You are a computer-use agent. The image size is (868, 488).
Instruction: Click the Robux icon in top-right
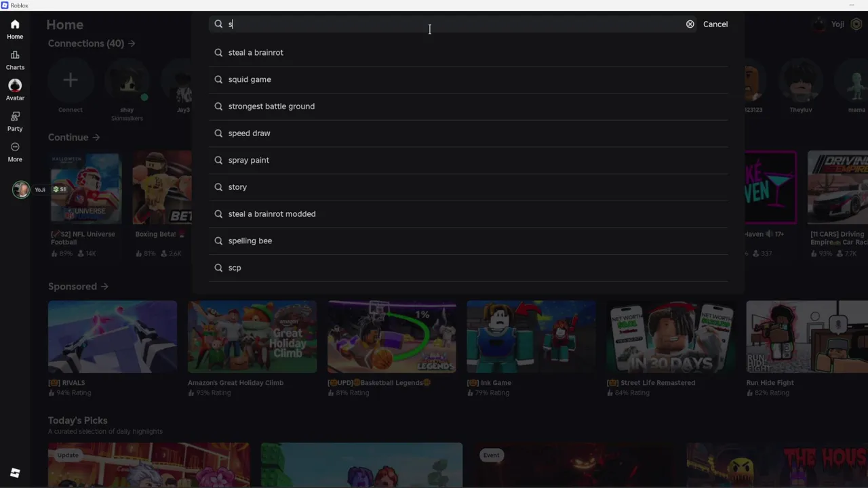pyautogui.click(x=856, y=24)
